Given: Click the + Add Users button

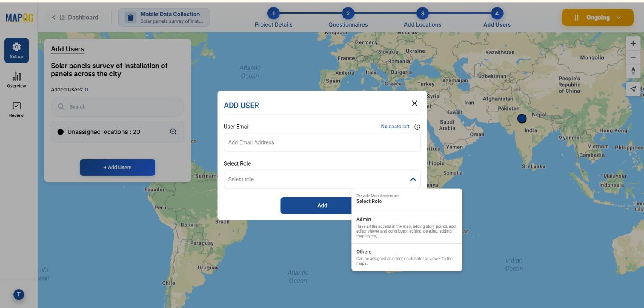Looking at the screenshot, I should (117, 167).
